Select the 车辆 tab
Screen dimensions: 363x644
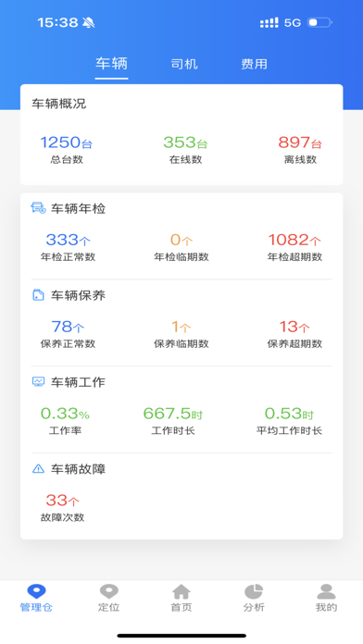[x=111, y=64]
